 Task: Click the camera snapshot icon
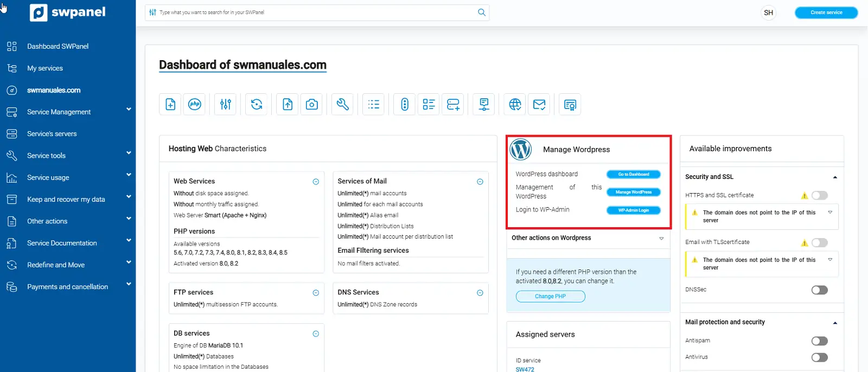[x=312, y=104]
